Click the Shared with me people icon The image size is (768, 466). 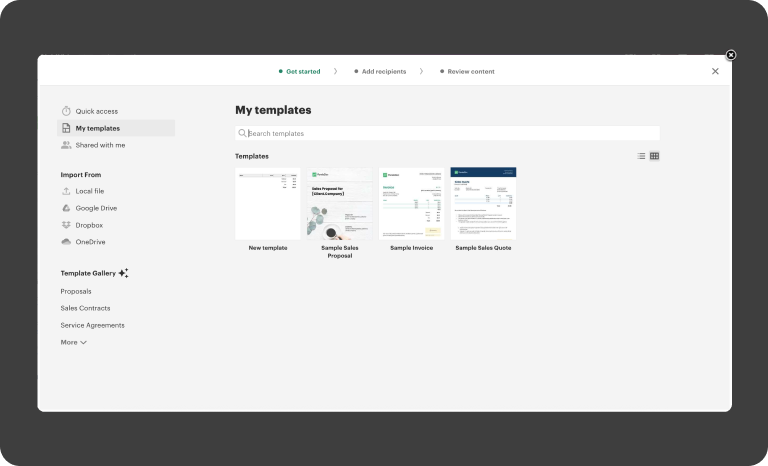[x=66, y=145]
